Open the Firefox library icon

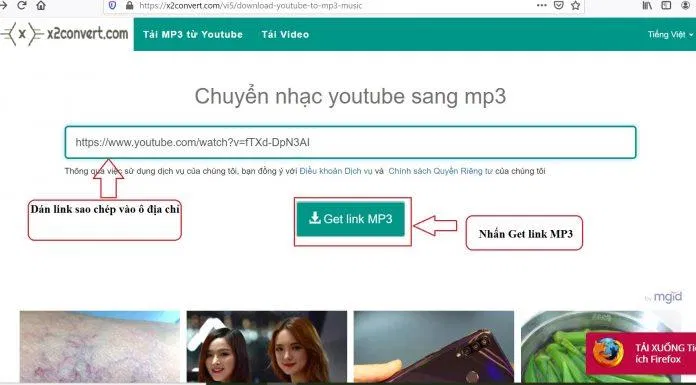(x=647, y=5)
